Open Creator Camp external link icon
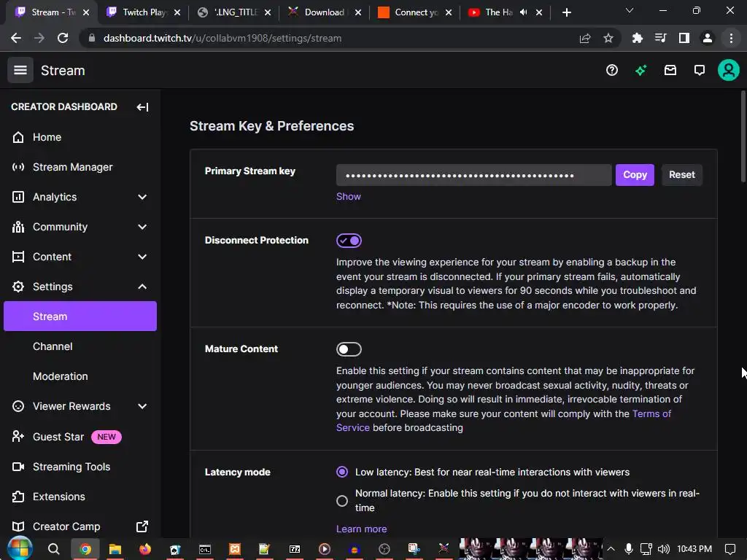747x560 pixels. pyautogui.click(x=142, y=526)
